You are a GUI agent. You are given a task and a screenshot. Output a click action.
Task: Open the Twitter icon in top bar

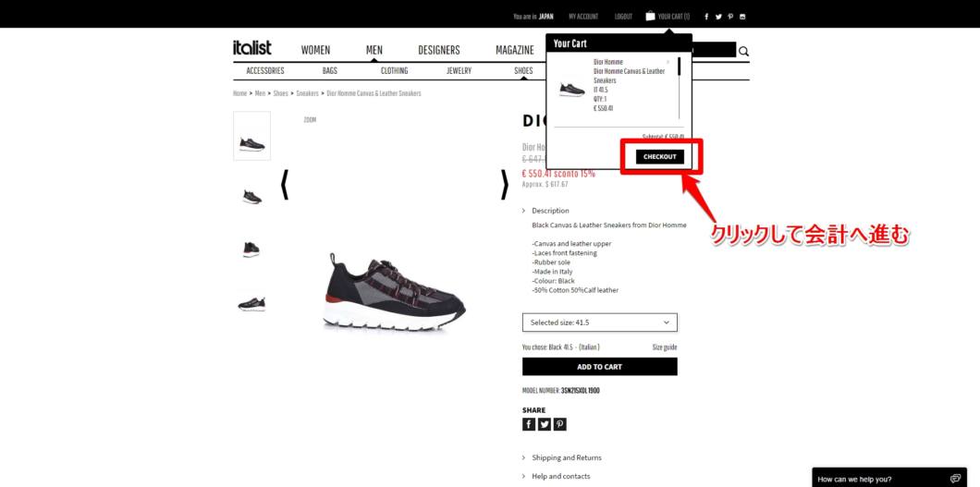coord(718,17)
